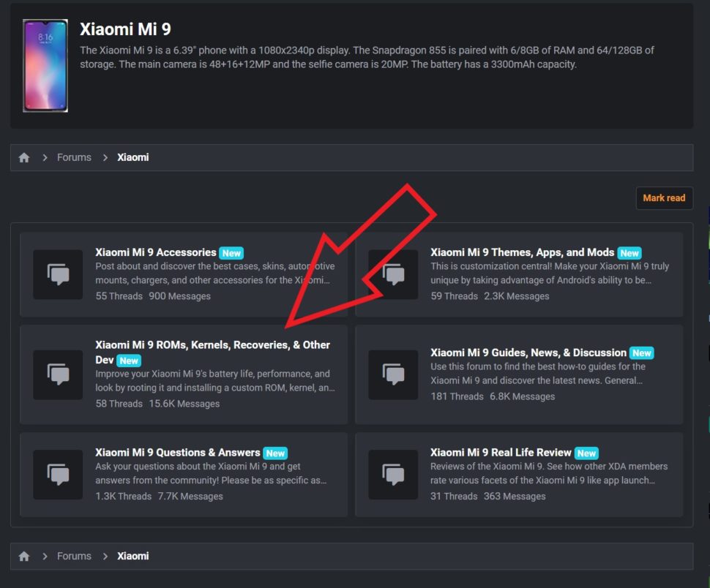Click the Snapdragon 855 device description paragraph
The image size is (710, 588).
(367, 57)
